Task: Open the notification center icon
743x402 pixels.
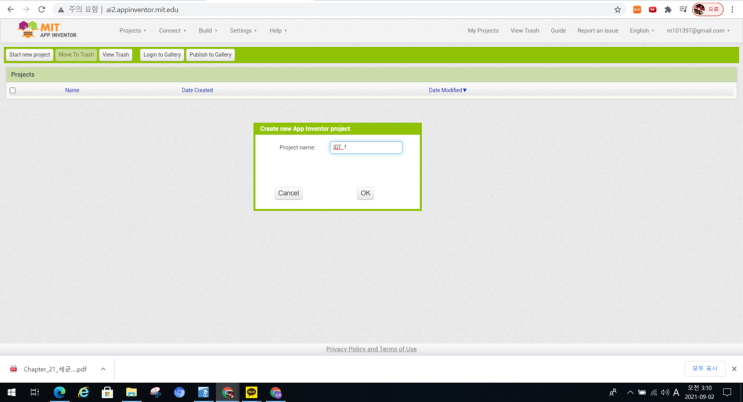Action: pos(727,392)
